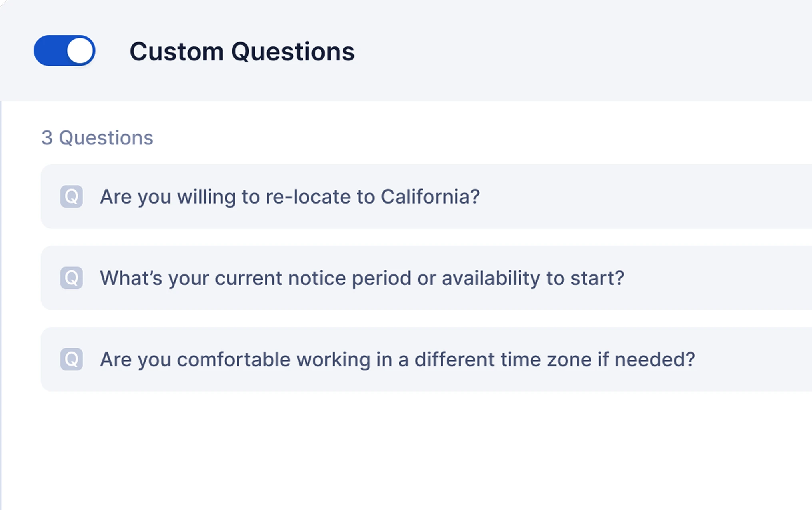Click the 'Custom Questions' section heading

click(242, 52)
